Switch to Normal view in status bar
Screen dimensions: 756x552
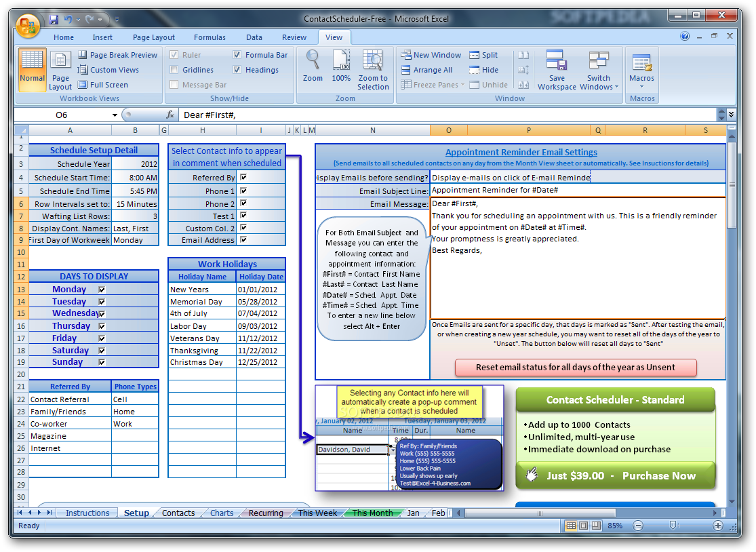pos(571,526)
